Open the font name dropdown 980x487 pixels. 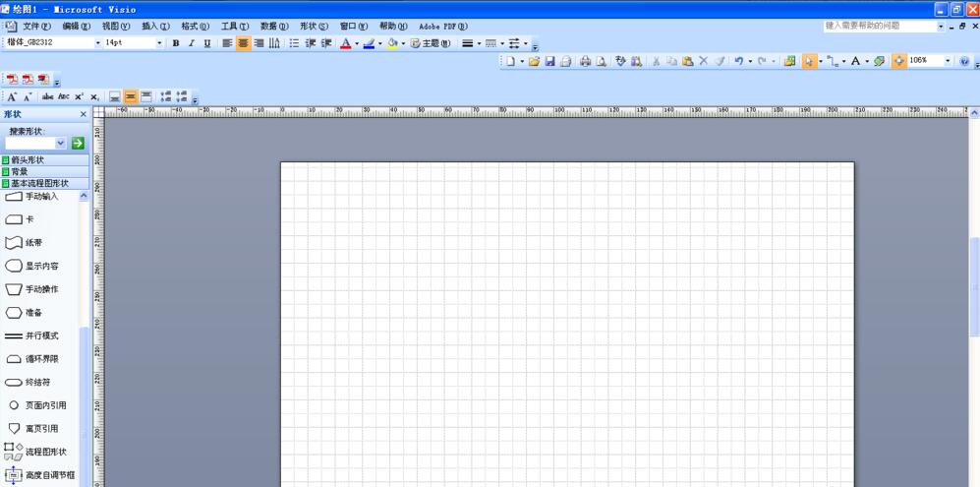(x=97, y=43)
